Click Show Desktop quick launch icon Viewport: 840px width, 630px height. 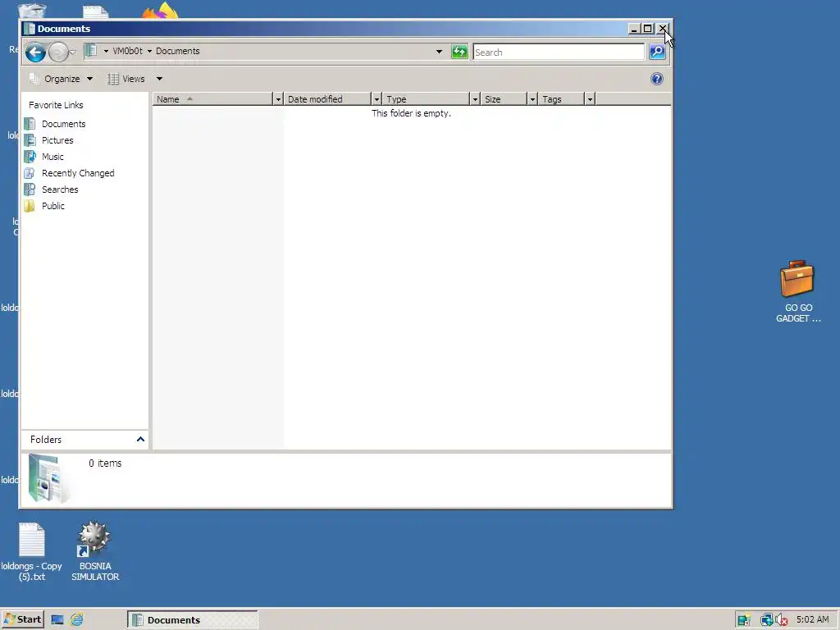point(57,620)
